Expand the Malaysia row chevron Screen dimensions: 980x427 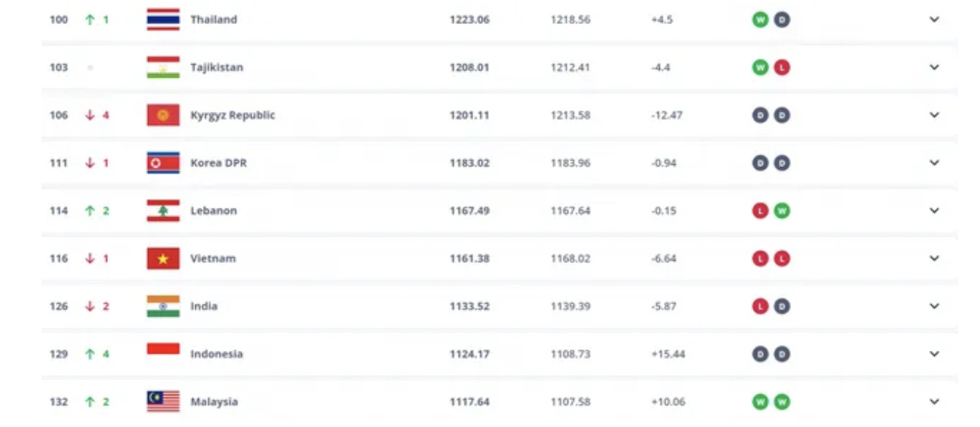tap(934, 402)
